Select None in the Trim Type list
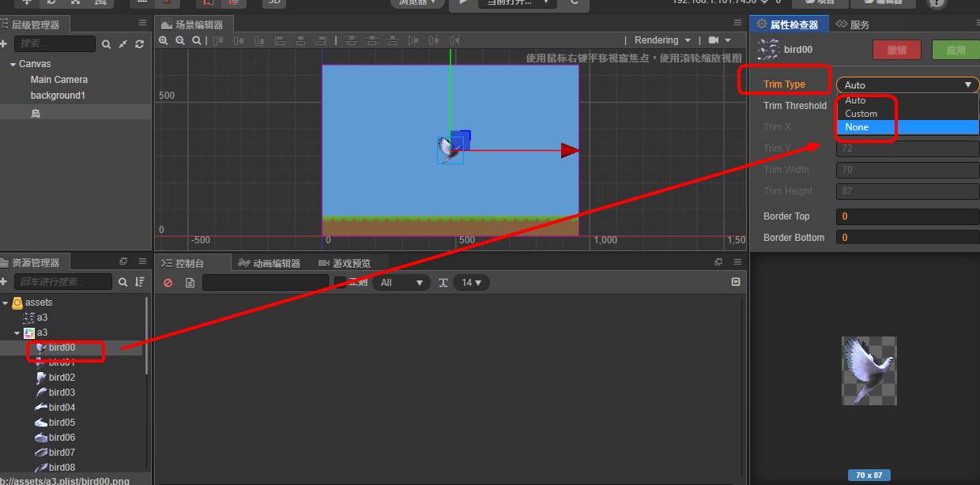Image resolution: width=980 pixels, height=485 pixels. tap(907, 127)
